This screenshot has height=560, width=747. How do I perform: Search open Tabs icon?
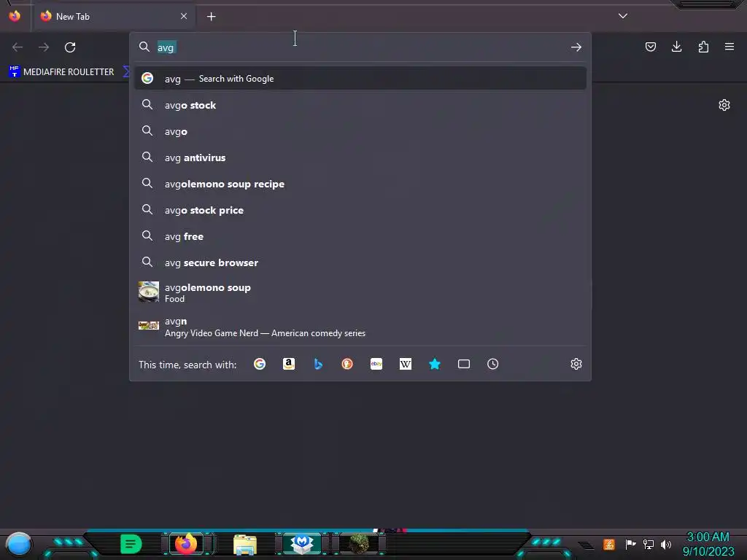[463, 365]
